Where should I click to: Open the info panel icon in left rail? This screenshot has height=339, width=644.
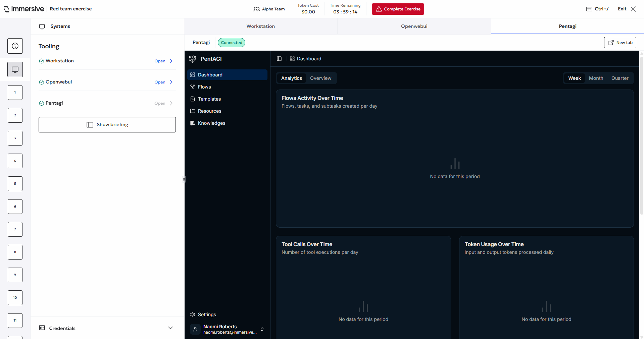tap(15, 46)
